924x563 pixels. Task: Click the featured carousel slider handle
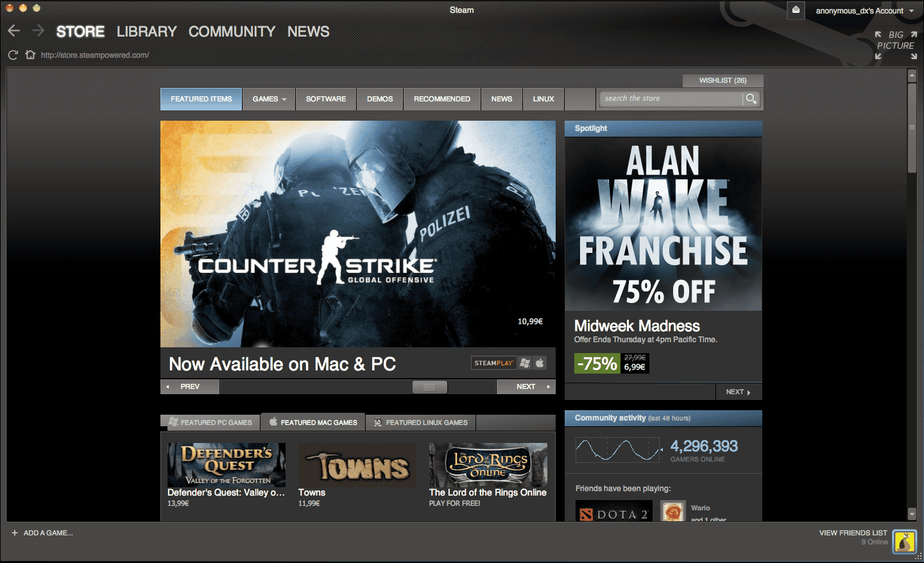coord(429,386)
